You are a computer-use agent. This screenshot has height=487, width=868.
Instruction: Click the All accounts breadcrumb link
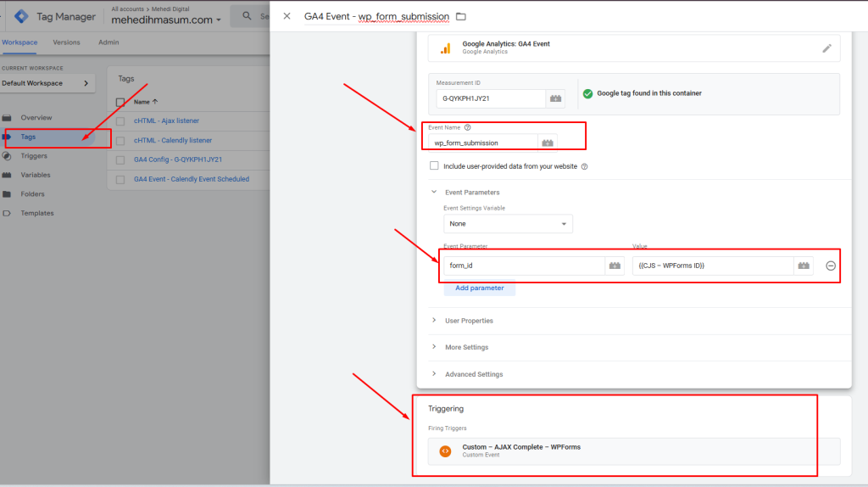click(127, 8)
